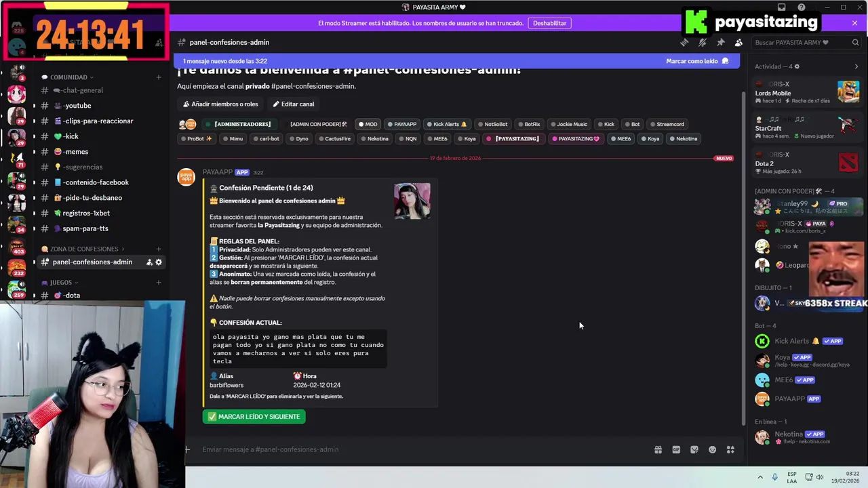Select the Jockie Music role pill
Image resolution: width=868 pixels, height=488 pixels.
pos(568,124)
